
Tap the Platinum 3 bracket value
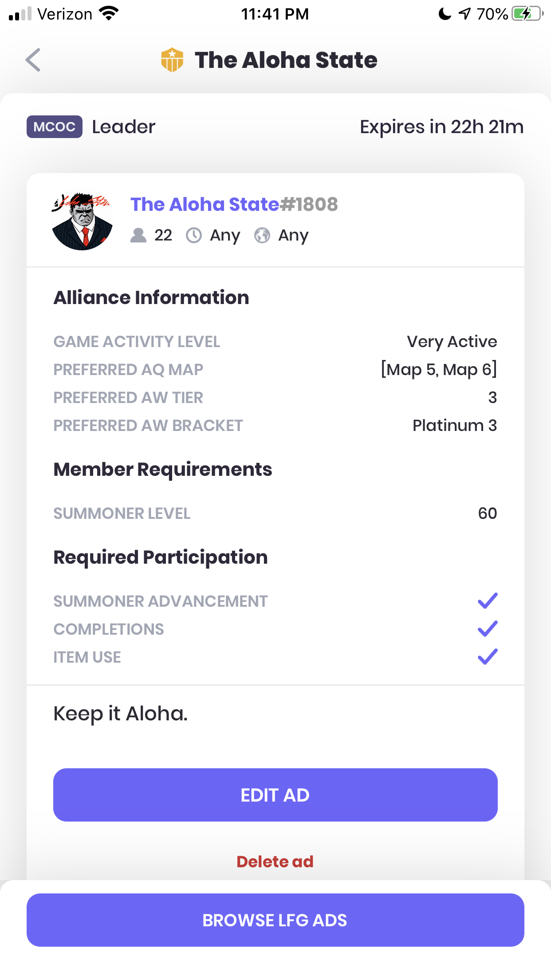[x=454, y=426]
